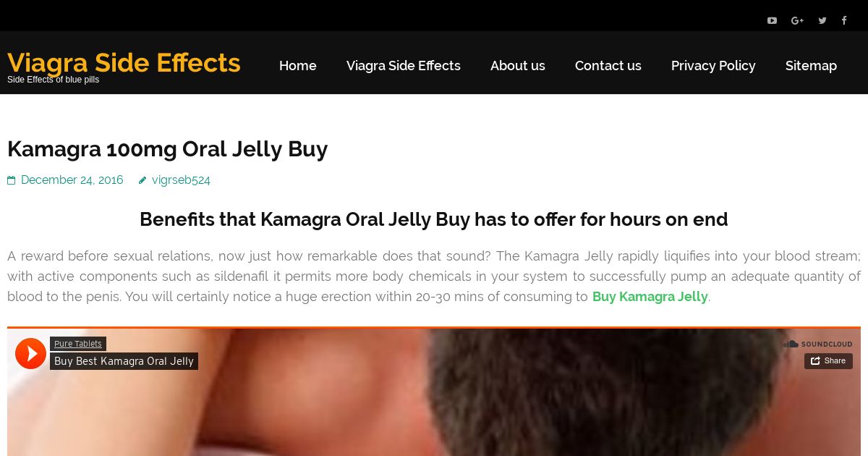Open the Sitemap page
This screenshot has height=456, width=868.
[811, 65]
